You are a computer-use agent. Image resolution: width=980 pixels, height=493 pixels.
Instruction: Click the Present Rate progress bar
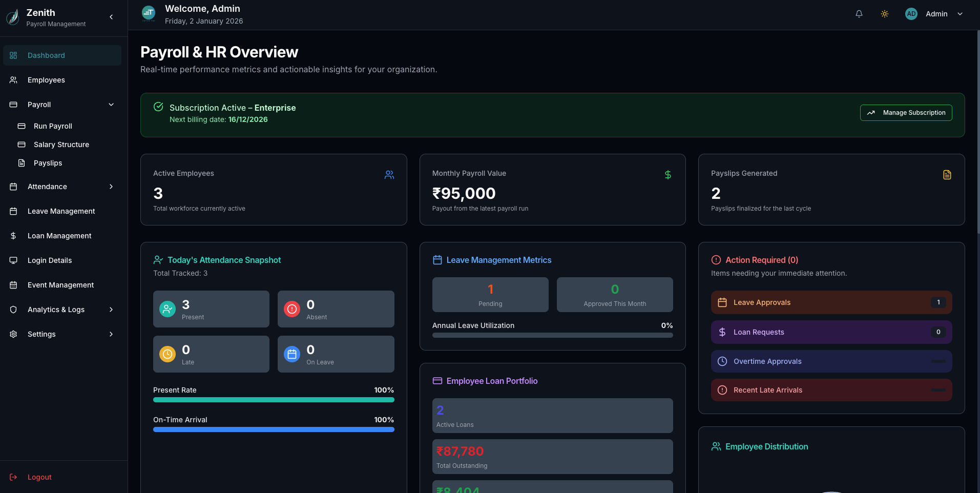tap(274, 400)
